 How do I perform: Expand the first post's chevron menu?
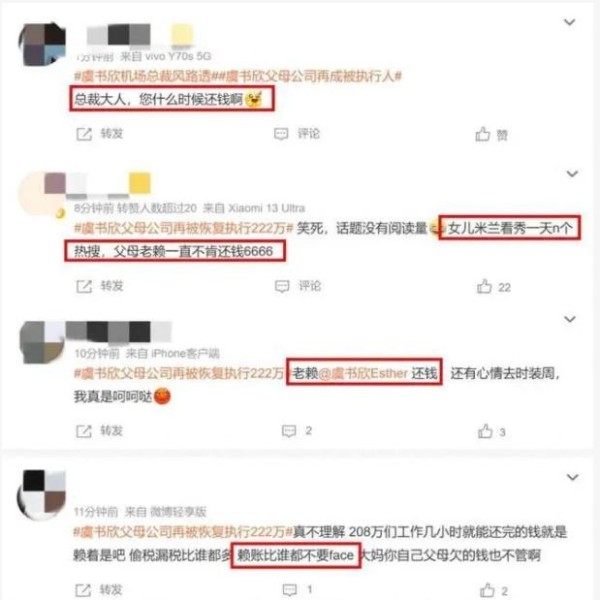tap(570, 22)
